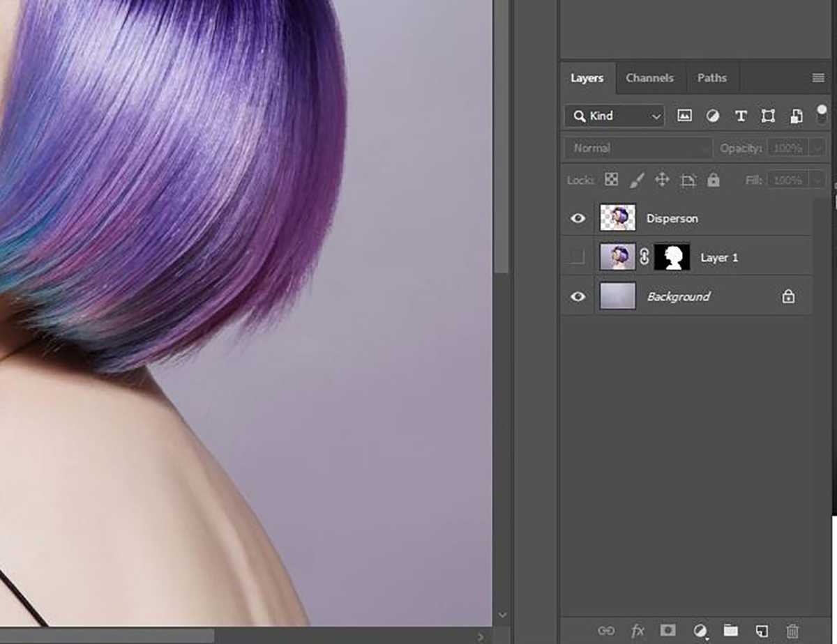The height and width of the screenshot is (644, 837).
Task: Delete the selected layer
Action: tap(793, 631)
